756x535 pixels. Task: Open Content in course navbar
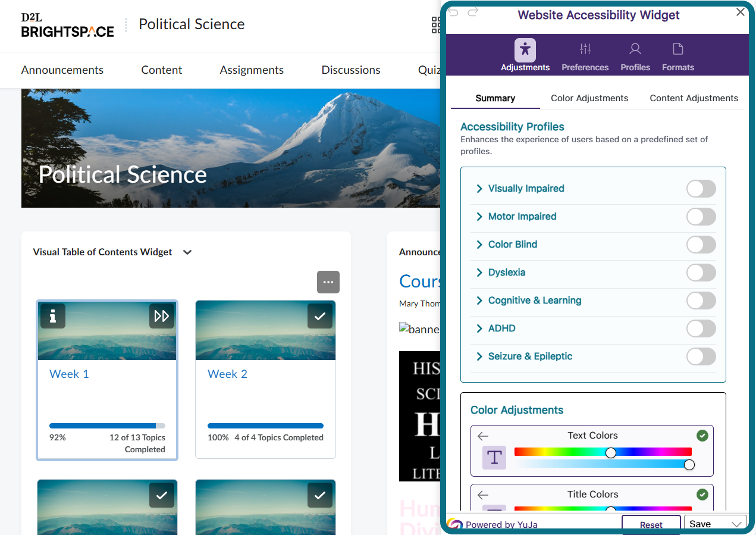[162, 70]
